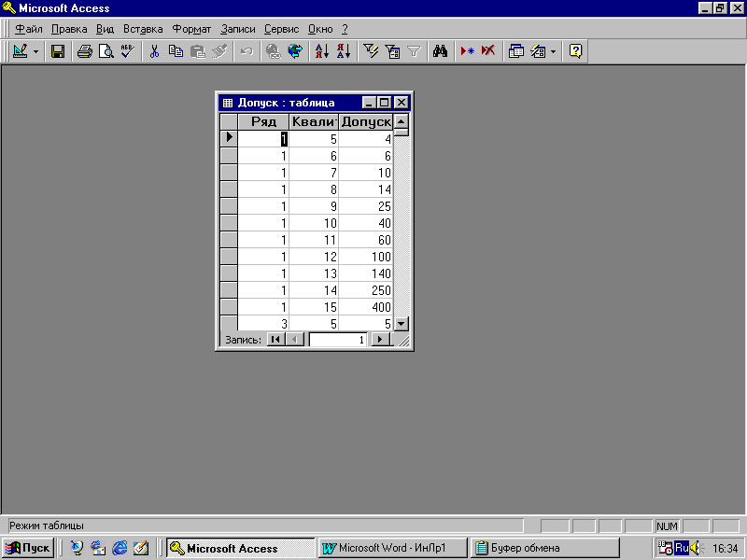Click the cell with Допуск value 400

(x=365, y=307)
